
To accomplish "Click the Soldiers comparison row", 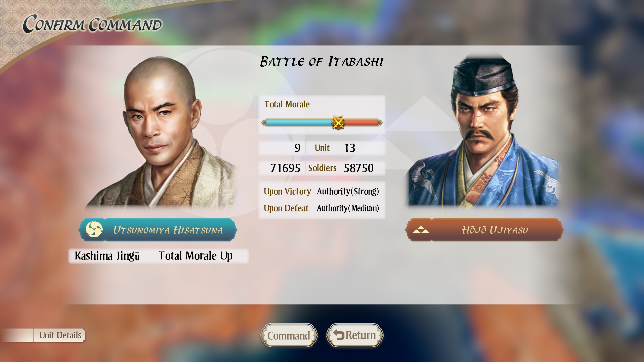I will point(322,168).
